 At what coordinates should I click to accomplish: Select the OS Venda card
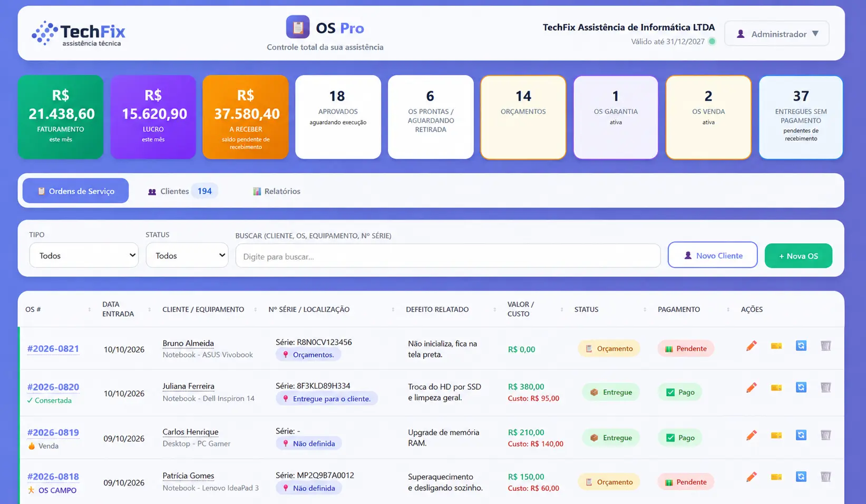click(x=708, y=117)
